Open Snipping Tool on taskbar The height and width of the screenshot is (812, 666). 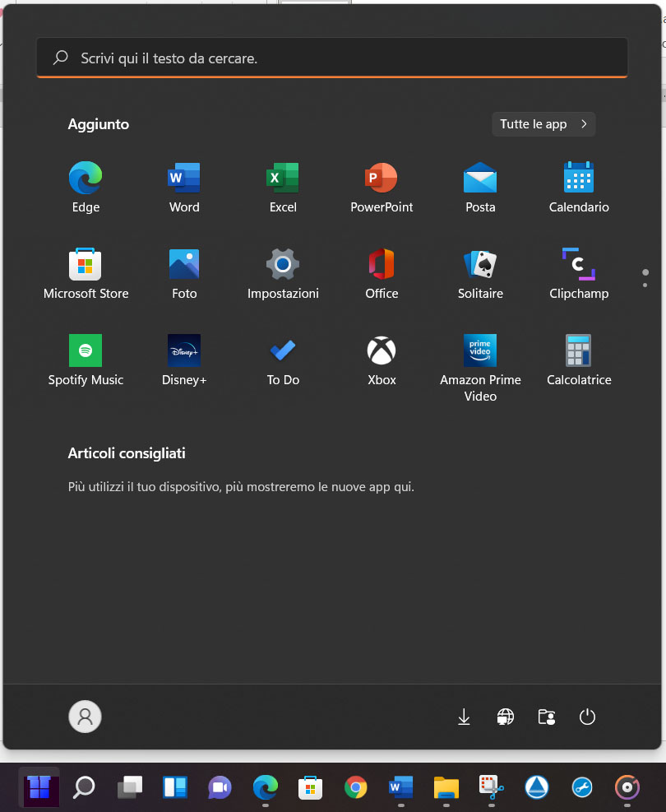click(x=491, y=787)
